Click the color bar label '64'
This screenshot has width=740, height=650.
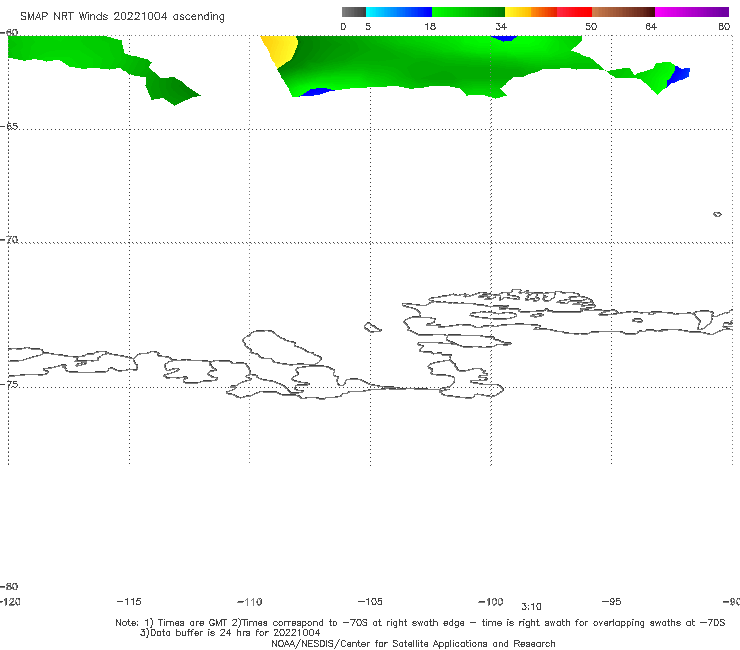(x=651, y=26)
